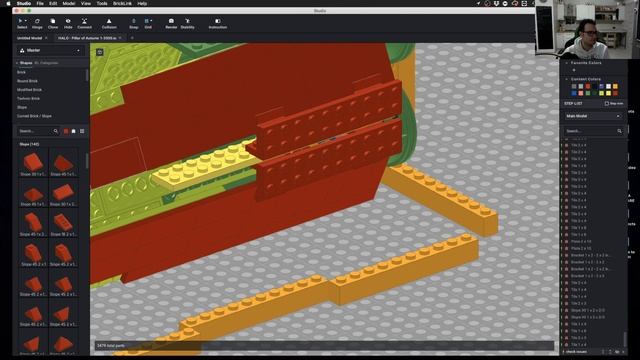
Task: Open the Edit menu
Action: tap(53, 3)
